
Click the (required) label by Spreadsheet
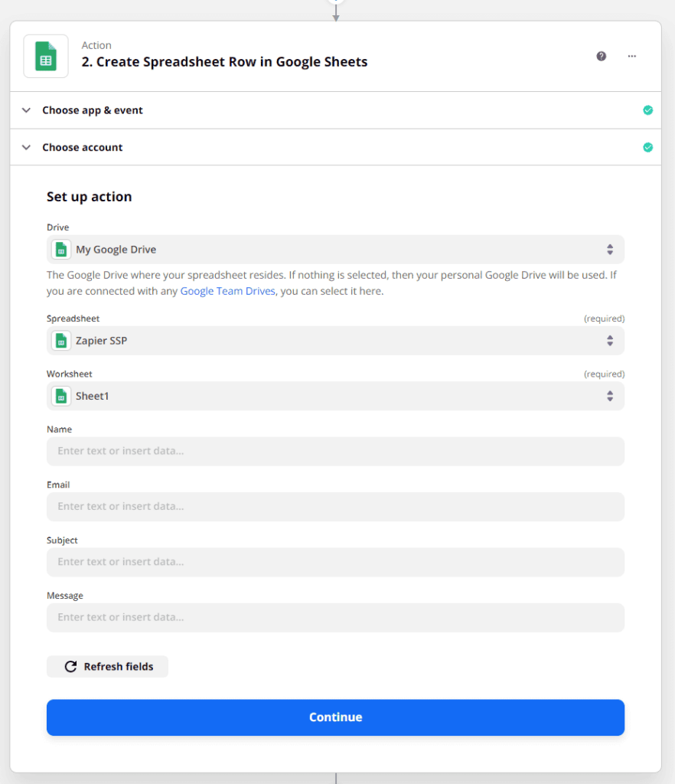[x=604, y=318]
